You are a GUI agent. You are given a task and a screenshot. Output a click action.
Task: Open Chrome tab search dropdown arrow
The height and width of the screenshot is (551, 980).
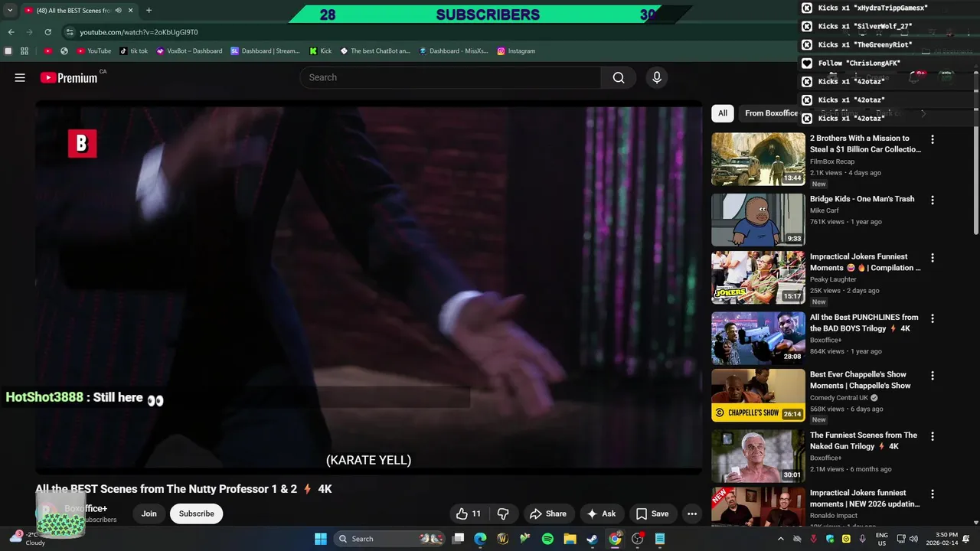[x=10, y=11]
